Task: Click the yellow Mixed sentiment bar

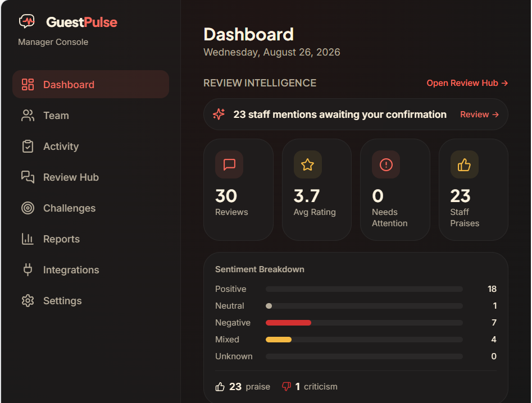Action: pos(279,340)
